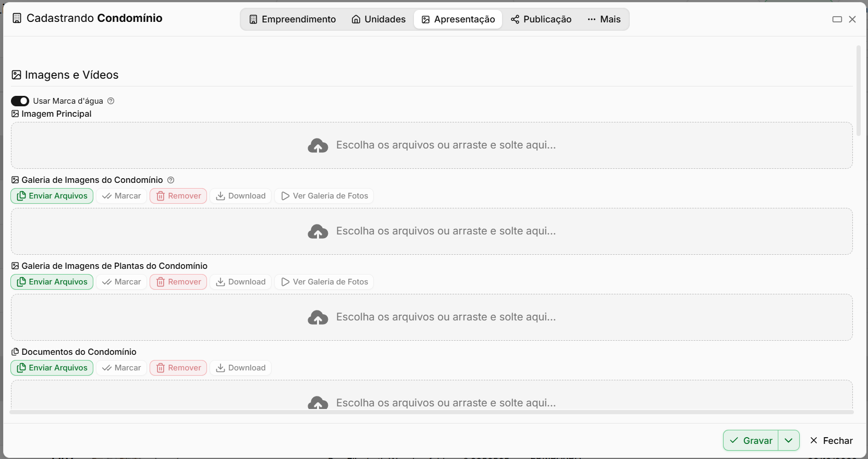Select the Apresentação tab

click(458, 19)
